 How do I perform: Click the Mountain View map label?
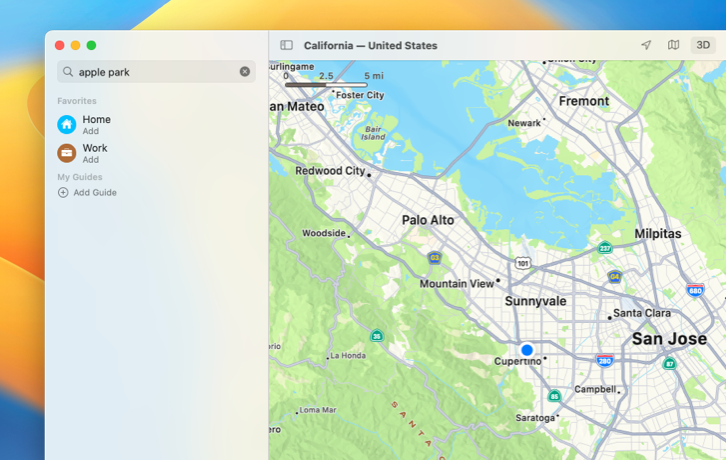tap(457, 284)
